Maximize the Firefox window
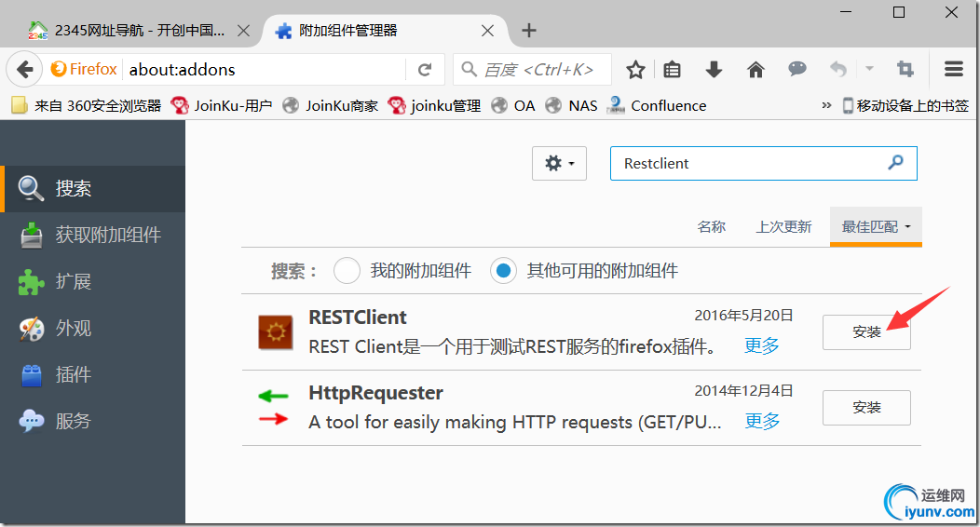This screenshot has height=527, width=980. tap(899, 12)
